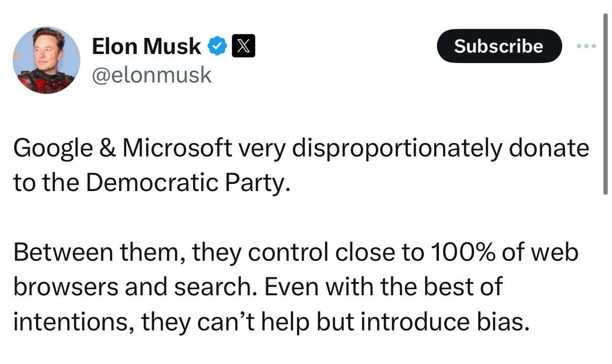Open Elon Musk's profile picture
The height and width of the screenshot is (364, 612).
[x=46, y=60]
